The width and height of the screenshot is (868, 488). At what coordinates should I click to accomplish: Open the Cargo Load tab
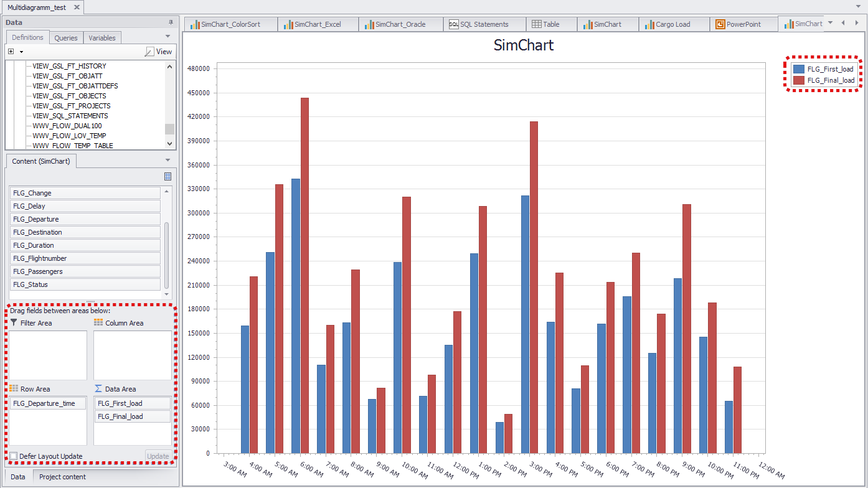point(672,24)
